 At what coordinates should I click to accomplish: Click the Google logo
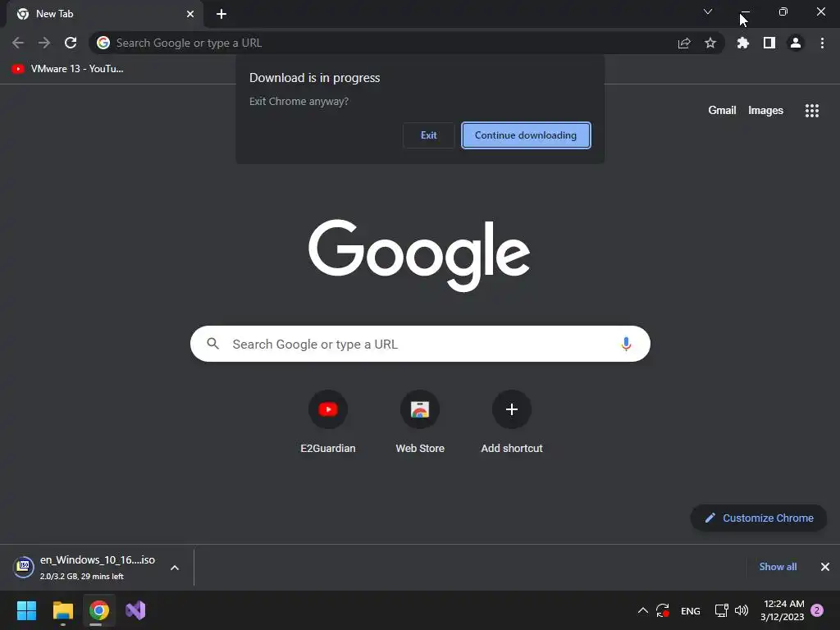[419, 255]
